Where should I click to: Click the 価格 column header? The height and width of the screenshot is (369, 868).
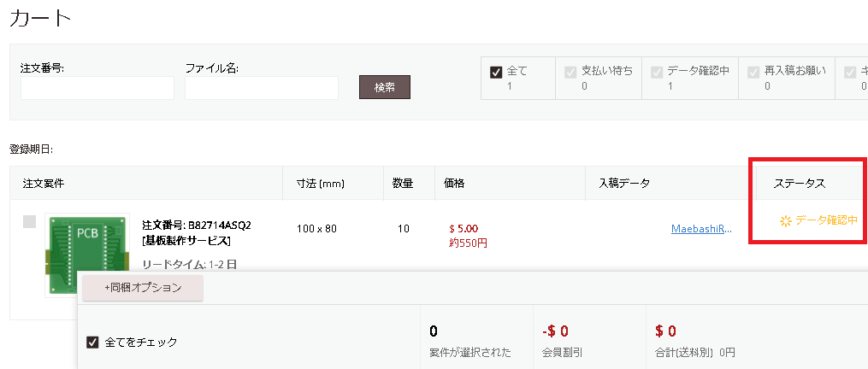pyautogui.click(x=454, y=184)
